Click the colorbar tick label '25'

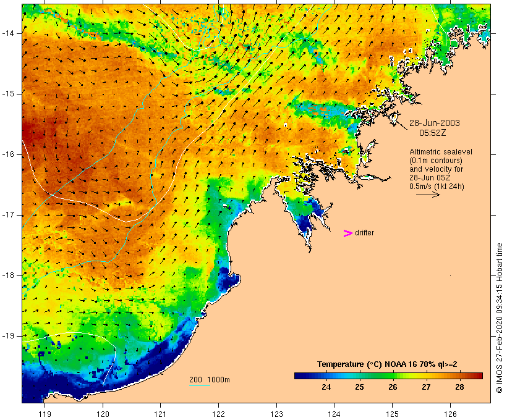coord(359,387)
